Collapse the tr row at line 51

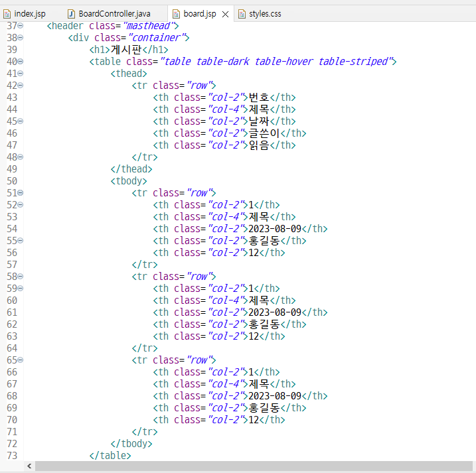[x=21, y=192]
